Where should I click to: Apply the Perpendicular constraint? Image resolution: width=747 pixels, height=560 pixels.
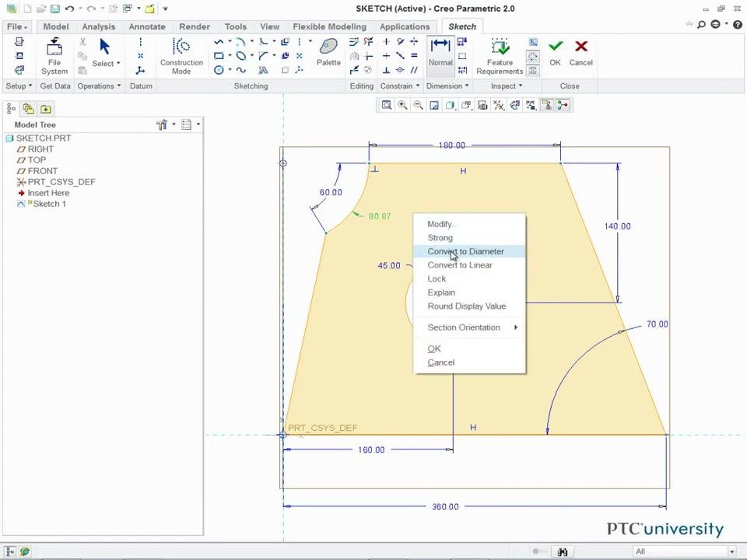(x=387, y=70)
